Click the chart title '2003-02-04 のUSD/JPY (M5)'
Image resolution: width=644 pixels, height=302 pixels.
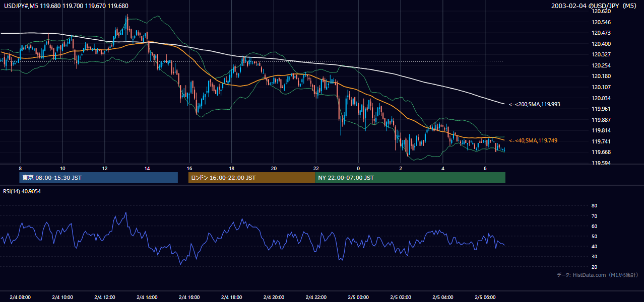pos(594,6)
